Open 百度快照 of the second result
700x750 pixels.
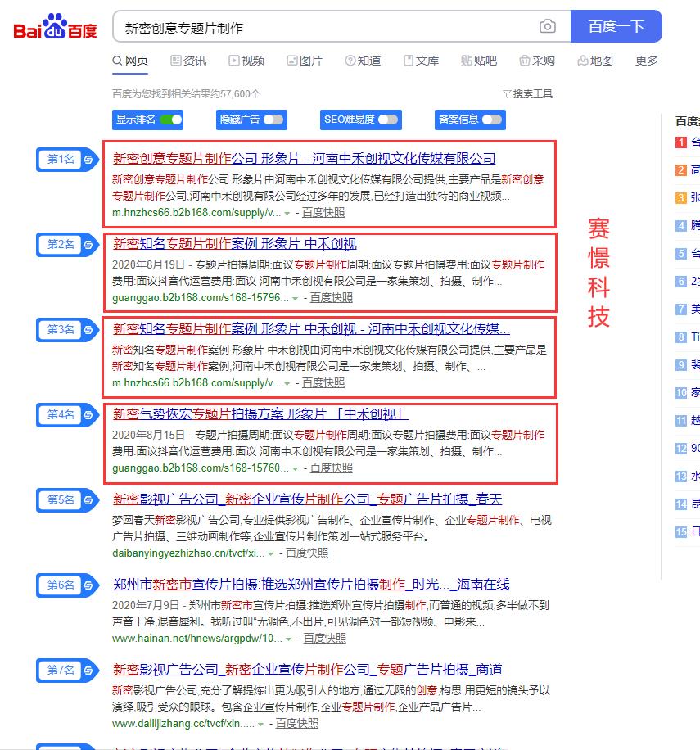coord(332,297)
